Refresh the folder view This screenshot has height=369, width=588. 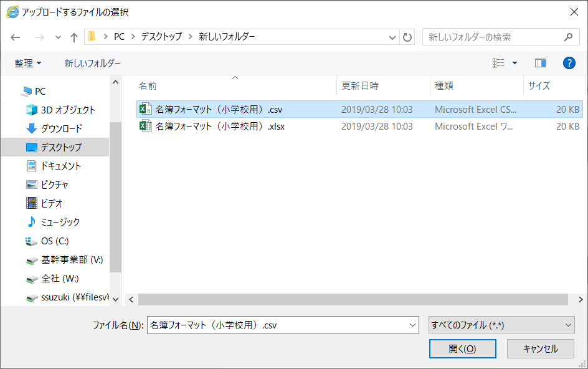click(408, 37)
